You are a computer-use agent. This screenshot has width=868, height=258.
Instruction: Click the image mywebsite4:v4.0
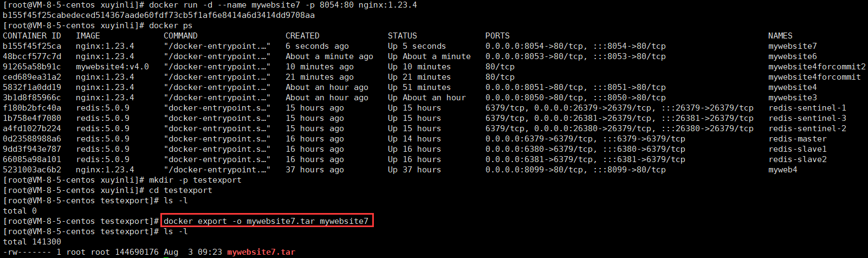point(112,67)
